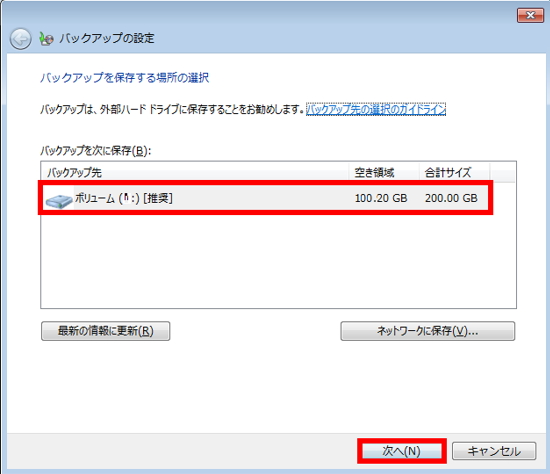The height and width of the screenshot is (474, 550).
Task: Click the volume drive icon in list
Action: click(59, 201)
